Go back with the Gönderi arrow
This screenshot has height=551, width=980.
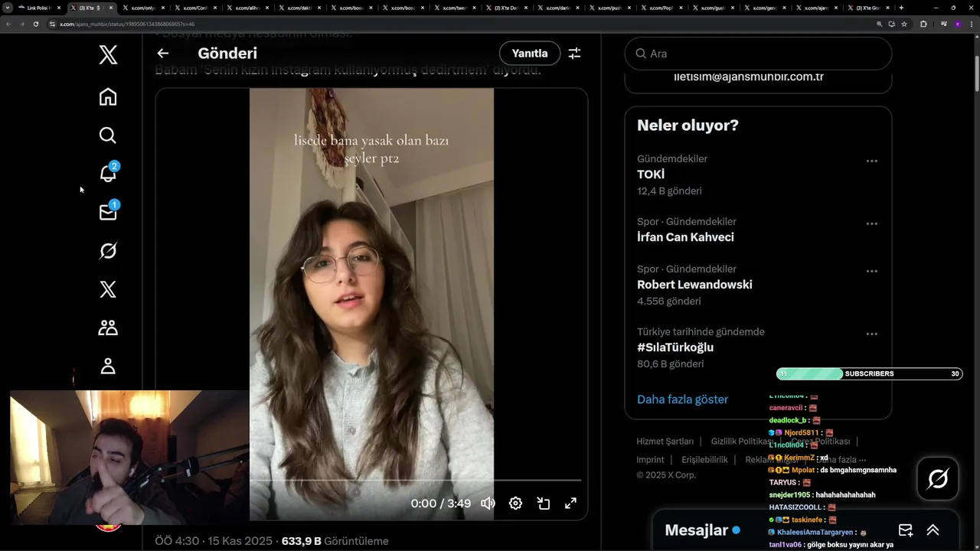tap(162, 53)
